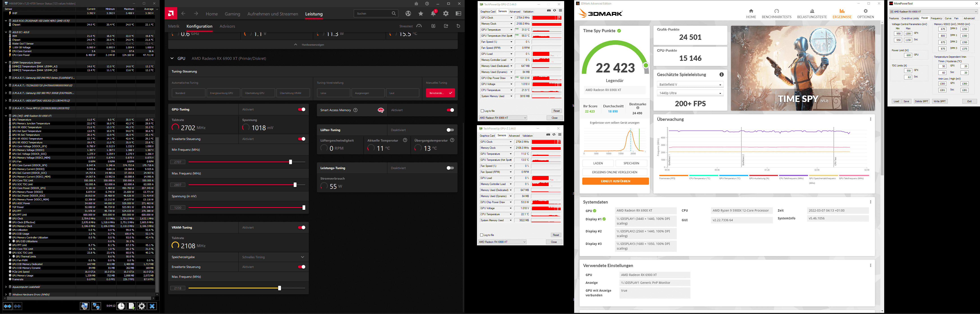The width and height of the screenshot is (980, 314).
Task: Open GPU Clock sensor dropdown in top GPU-Z
Action: pyautogui.click(x=511, y=18)
